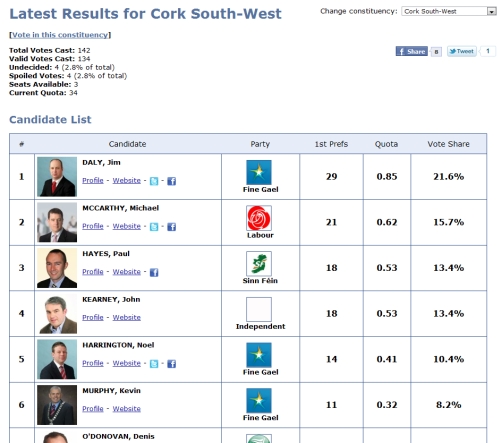Click the Facebook Share button
The height and width of the screenshot is (443, 500).
pyautogui.click(x=412, y=51)
